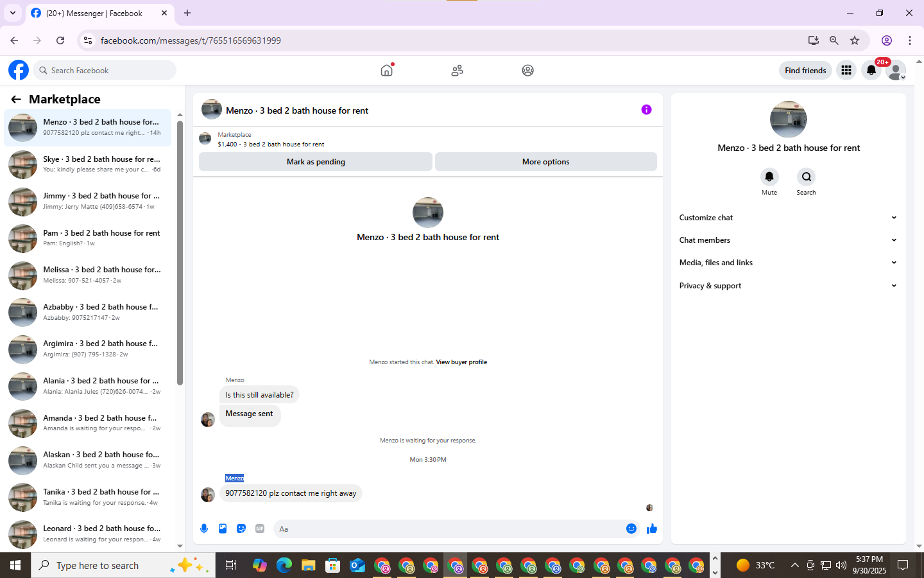Image resolution: width=924 pixels, height=578 pixels.
Task: Expand Customize chat section
Action: (788, 218)
